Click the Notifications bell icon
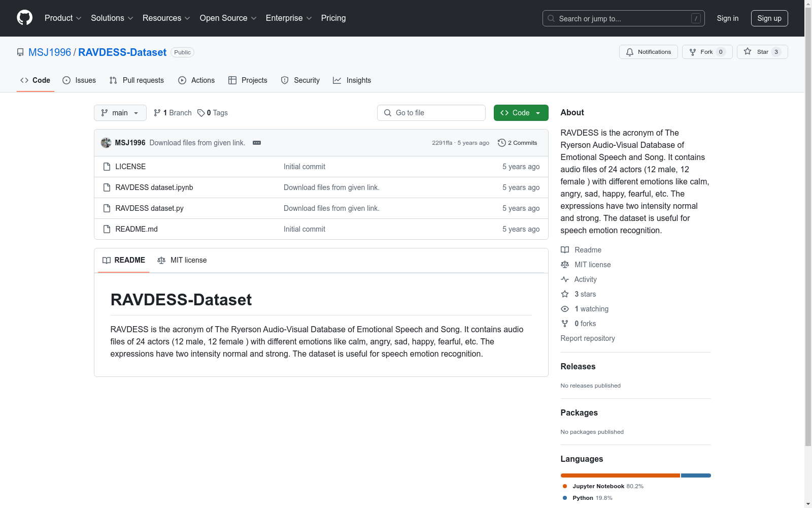Image resolution: width=812 pixels, height=508 pixels. coord(630,52)
